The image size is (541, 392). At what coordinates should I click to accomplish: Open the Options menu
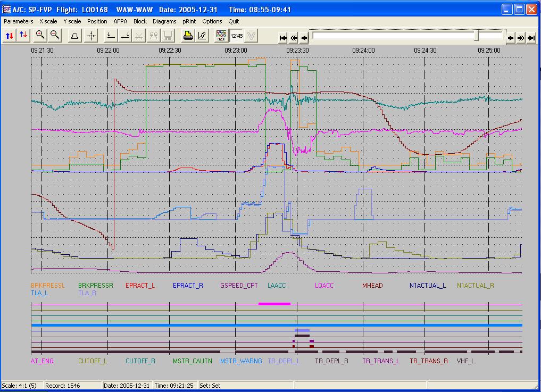point(212,21)
